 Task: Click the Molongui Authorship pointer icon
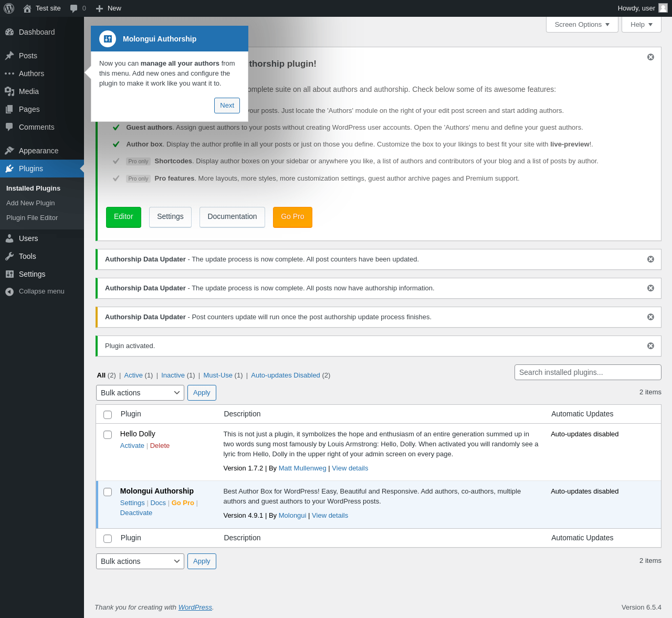point(108,39)
